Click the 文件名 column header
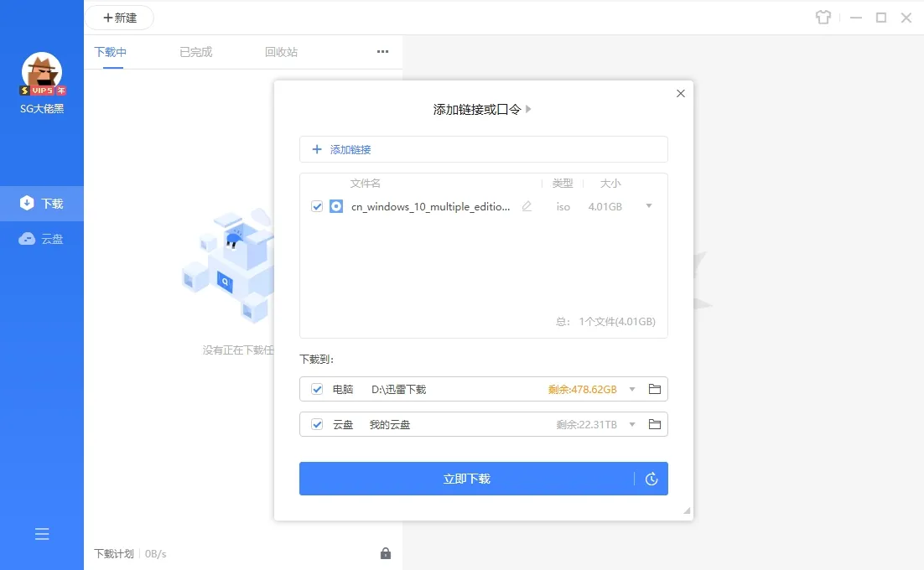 click(x=366, y=183)
